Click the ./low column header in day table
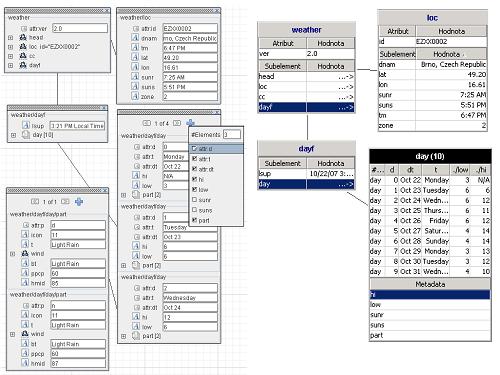500x375 pixels. coord(460,170)
